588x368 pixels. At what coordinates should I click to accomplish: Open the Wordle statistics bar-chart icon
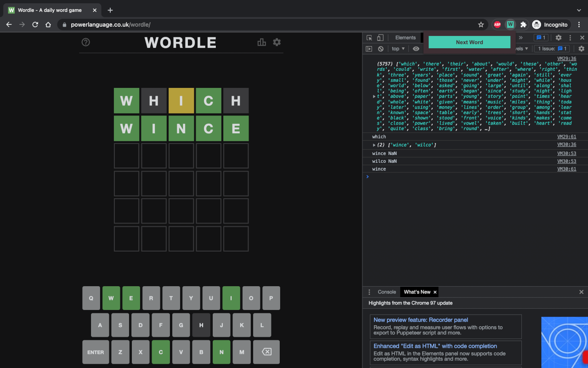(262, 42)
